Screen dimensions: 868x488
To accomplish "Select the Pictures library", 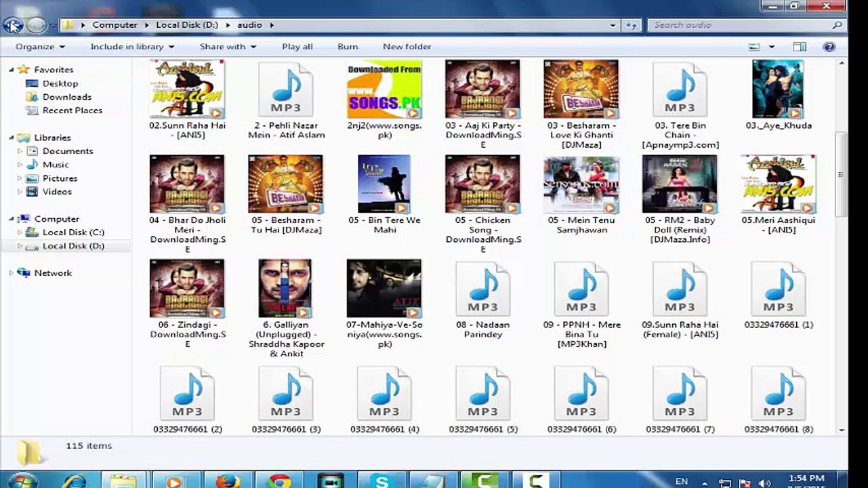I will click(60, 178).
